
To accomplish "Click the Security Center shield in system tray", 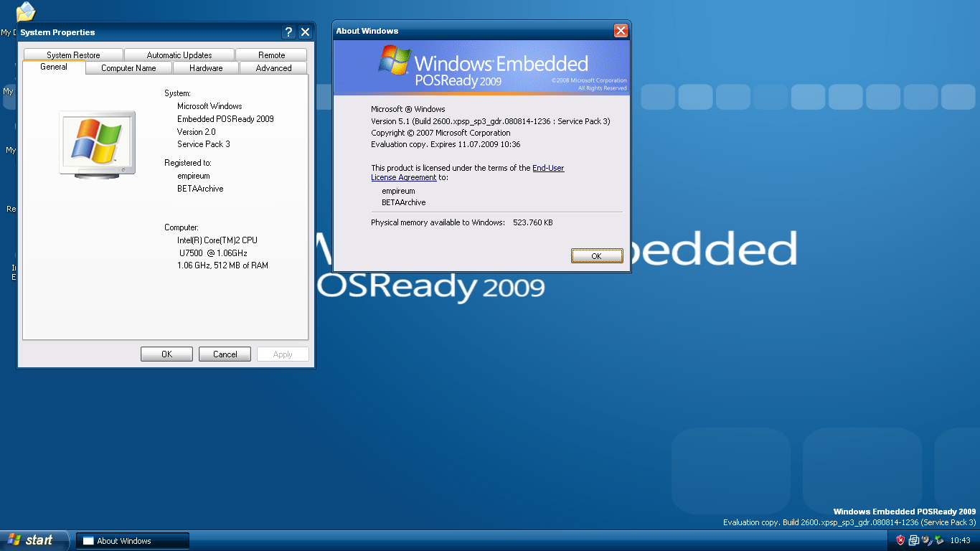I will tap(901, 540).
